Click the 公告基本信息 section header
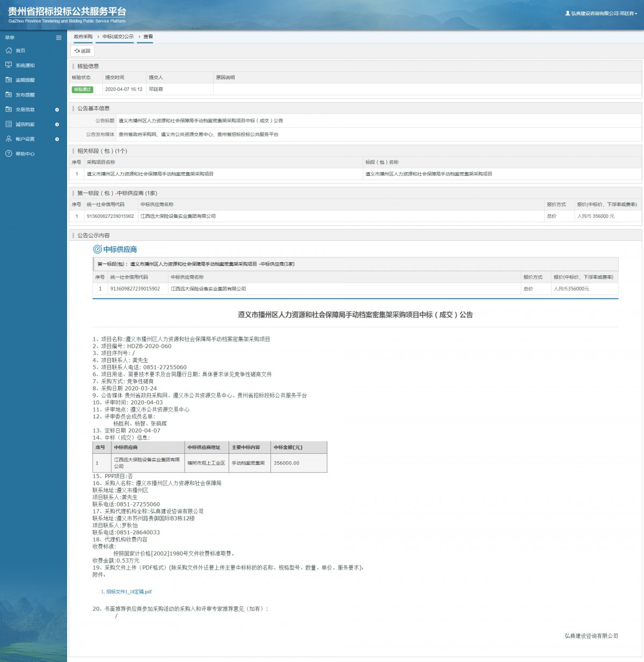The width and height of the screenshot is (644, 662). (x=93, y=108)
